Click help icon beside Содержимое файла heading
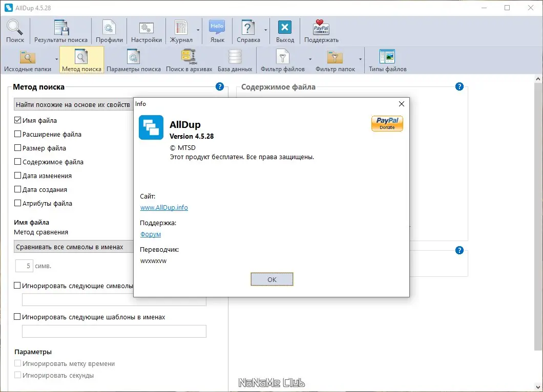Image resolution: width=543 pixels, height=392 pixels. coord(459,86)
